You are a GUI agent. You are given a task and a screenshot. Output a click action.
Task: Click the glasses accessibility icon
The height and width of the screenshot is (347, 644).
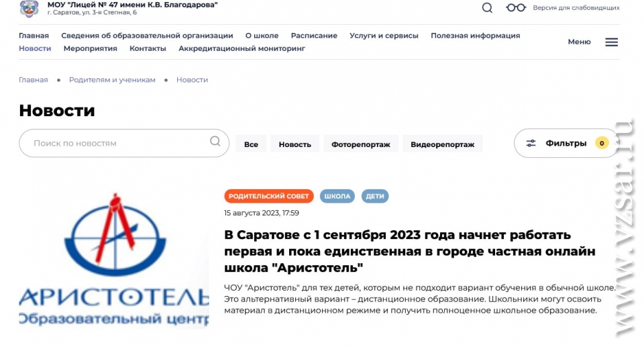[x=516, y=8]
